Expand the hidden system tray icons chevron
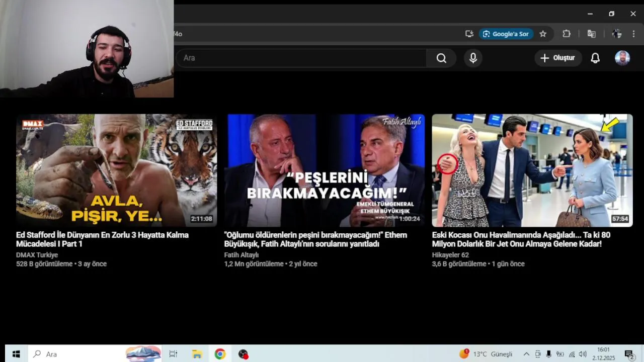644x362 pixels. (x=526, y=354)
